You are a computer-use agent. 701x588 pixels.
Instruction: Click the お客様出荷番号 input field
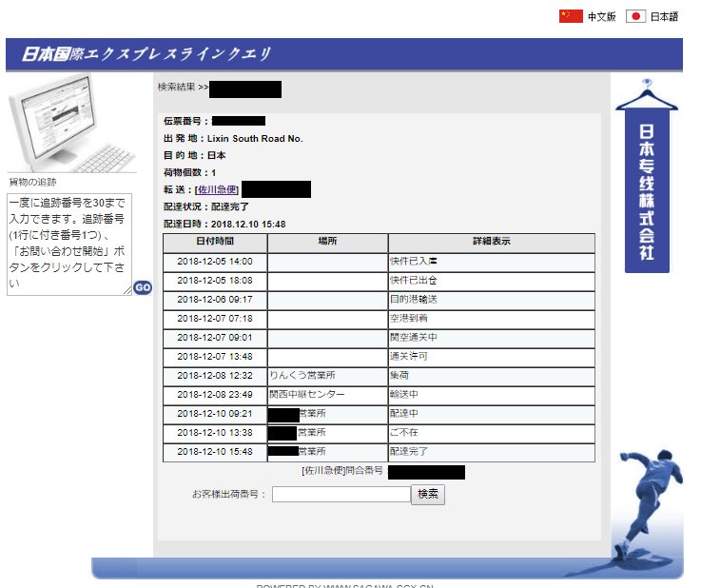click(x=341, y=495)
